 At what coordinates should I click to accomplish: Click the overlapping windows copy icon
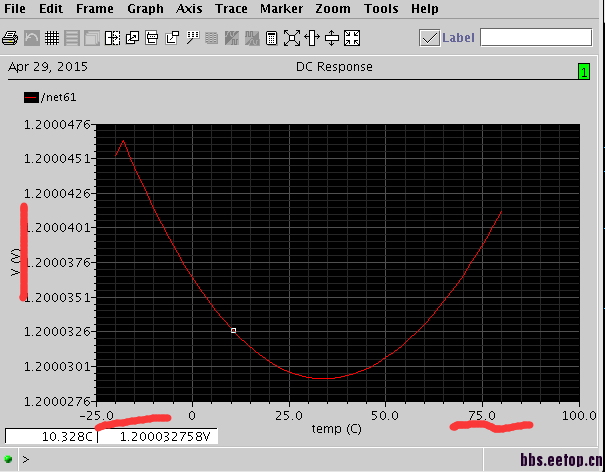coord(132,38)
